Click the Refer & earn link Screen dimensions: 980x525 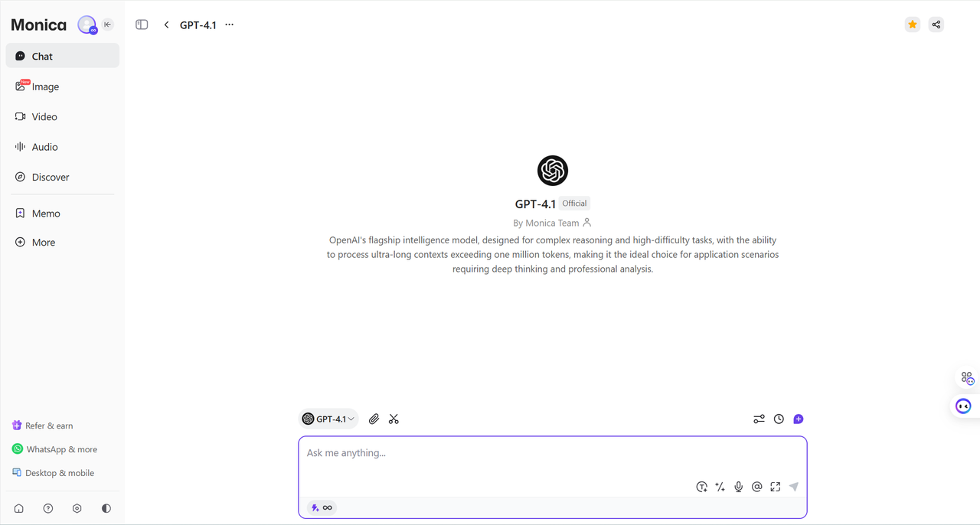tap(43, 426)
